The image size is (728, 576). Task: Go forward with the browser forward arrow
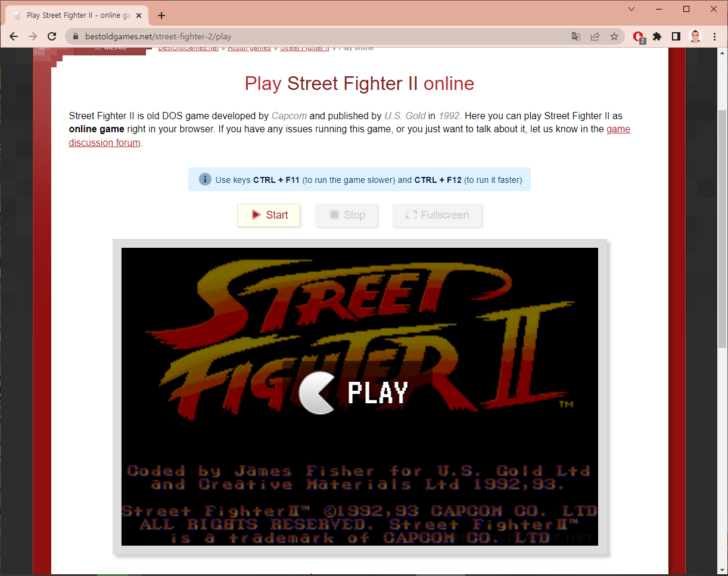(33, 36)
